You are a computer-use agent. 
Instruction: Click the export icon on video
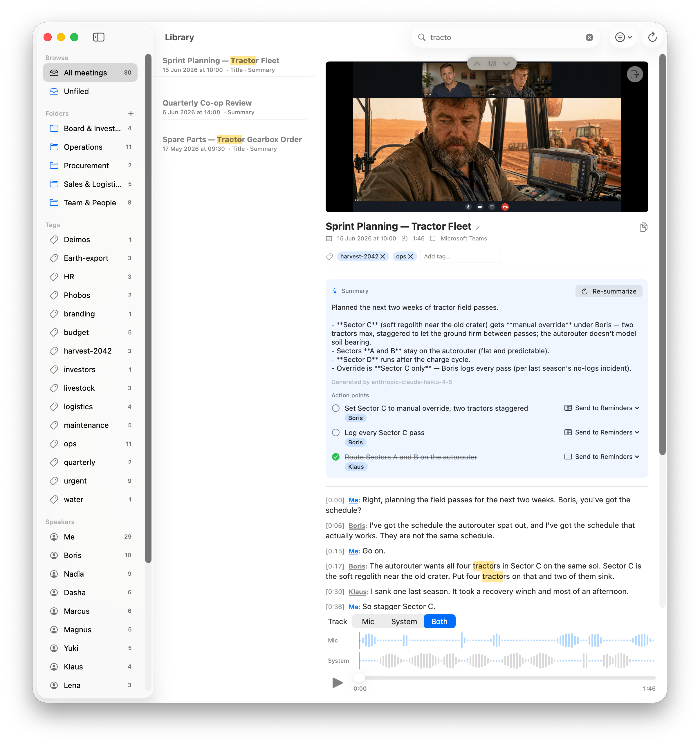click(635, 74)
